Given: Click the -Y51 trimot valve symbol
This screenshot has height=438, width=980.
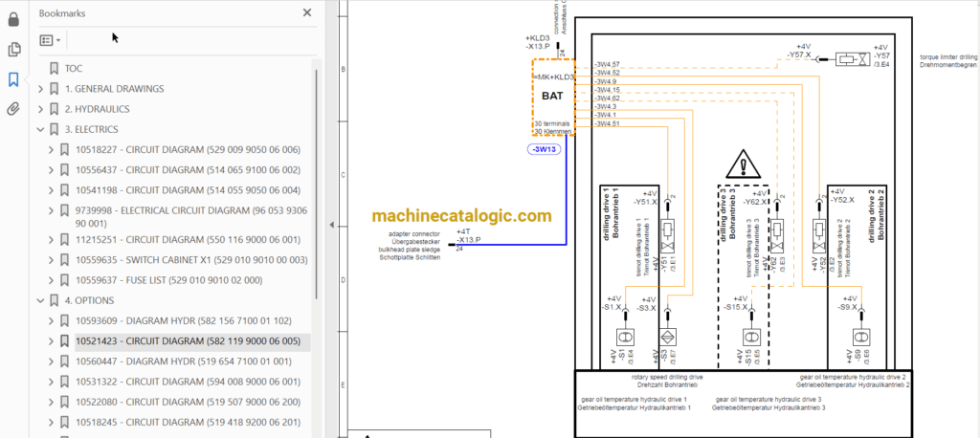Looking at the screenshot, I should tap(668, 236).
